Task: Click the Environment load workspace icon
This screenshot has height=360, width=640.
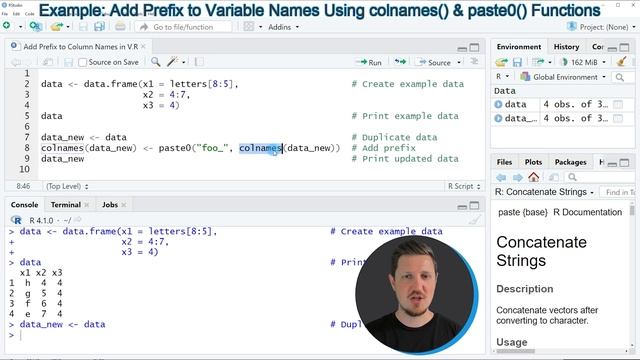Action: pos(502,62)
